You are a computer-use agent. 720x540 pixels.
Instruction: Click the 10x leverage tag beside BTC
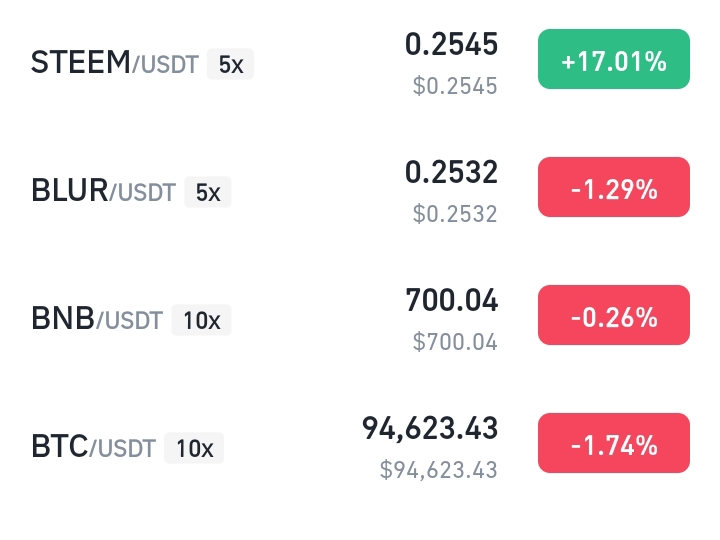pyautogui.click(x=193, y=448)
